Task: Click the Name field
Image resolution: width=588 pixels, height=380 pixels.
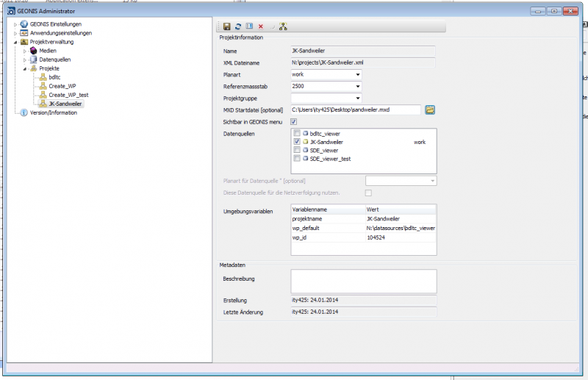Action: pos(363,51)
